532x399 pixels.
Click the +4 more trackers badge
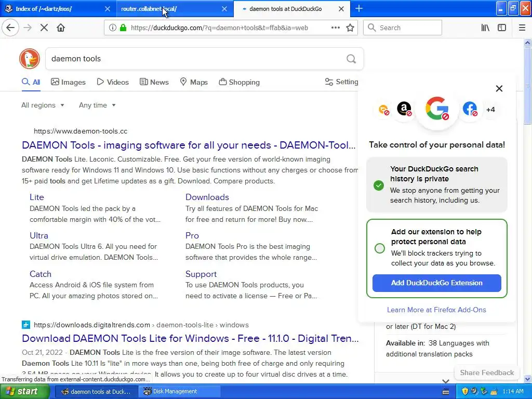pos(490,110)
